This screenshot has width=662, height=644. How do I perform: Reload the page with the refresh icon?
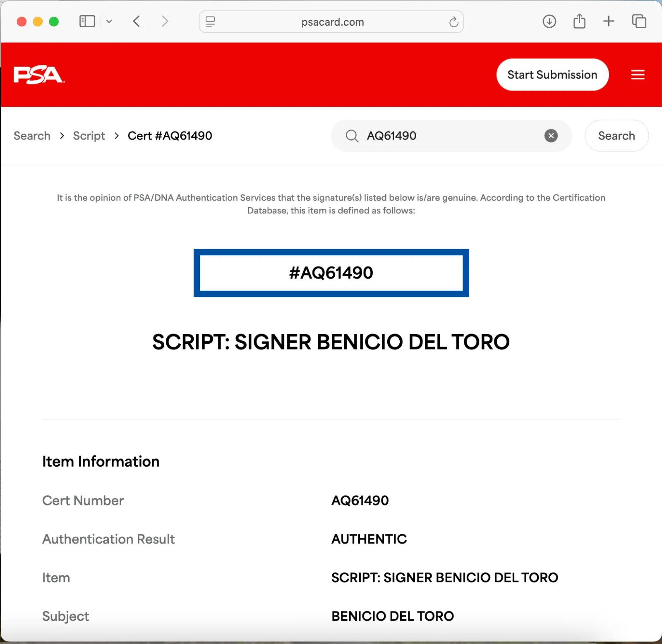[453, 22]
